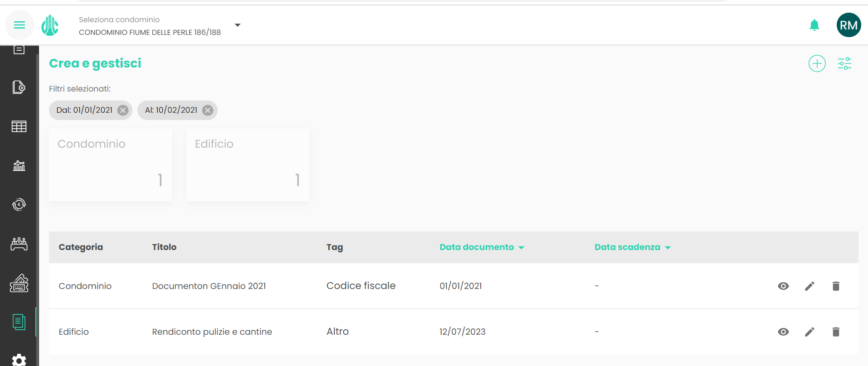Edit the Documenton GEnnaio 2021 row
This screenshot has width=868, height=366.
(x=809, y=286)
